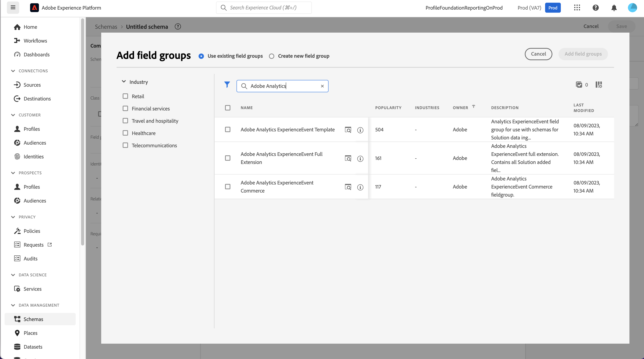Click the Adobe Analytics field group search box

(282, 86)
